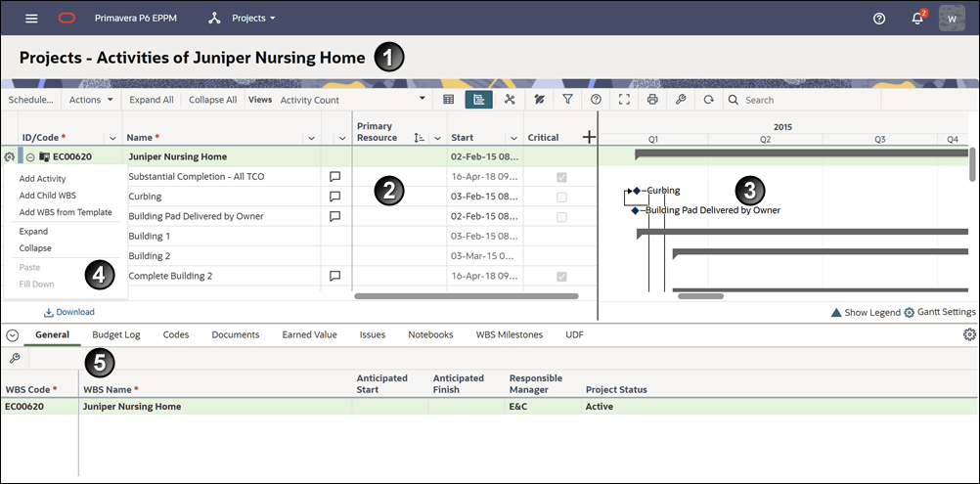Open Primary Resource column dropdown arrow
Image resolution: width=980 pixels, height=484 pixels.
437,138
